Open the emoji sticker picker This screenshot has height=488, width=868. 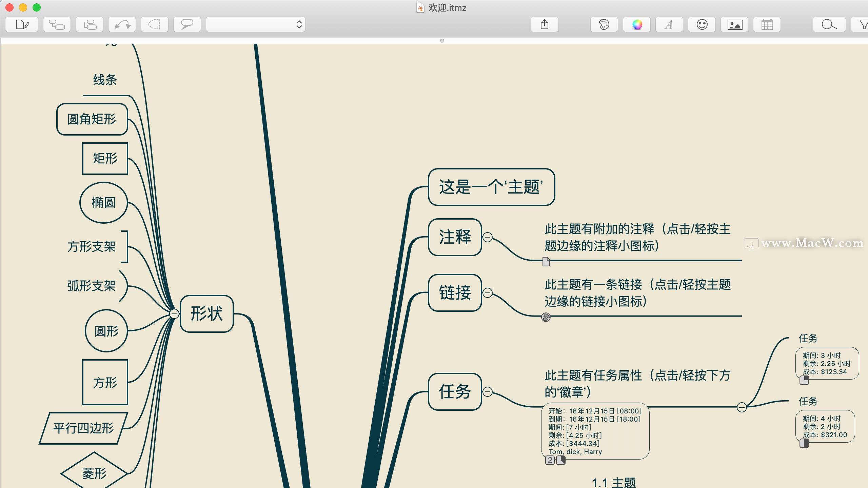[x=702, y=24]
